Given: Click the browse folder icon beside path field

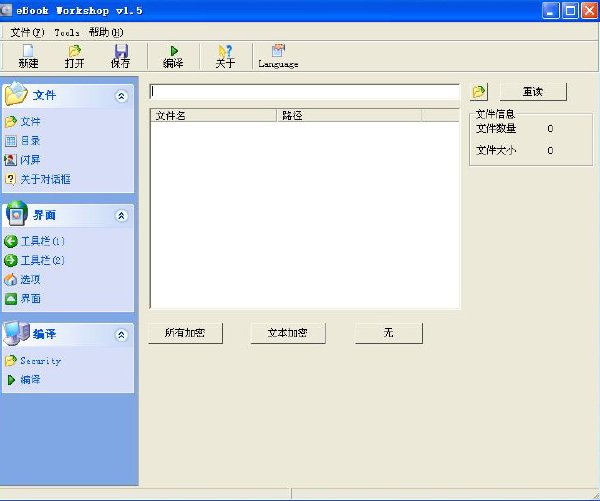Looking at the screenshot, I should point(478,92).
